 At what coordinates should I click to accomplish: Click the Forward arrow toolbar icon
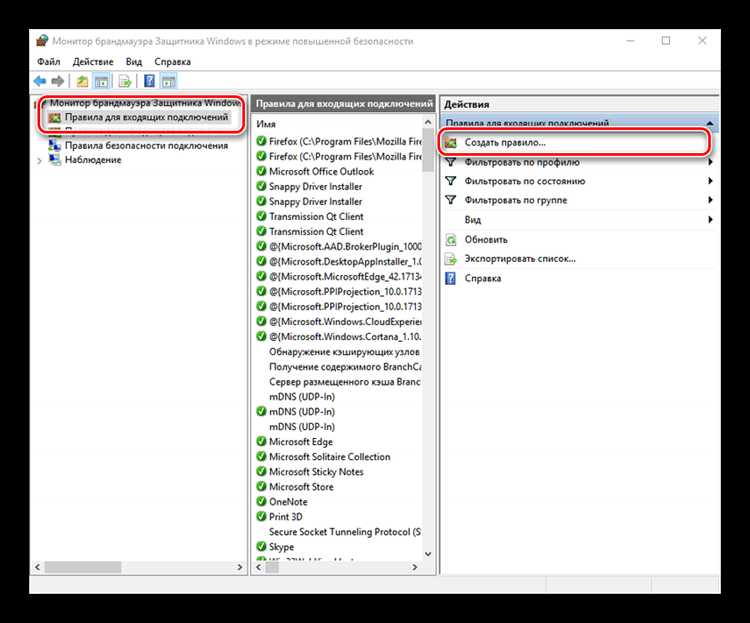[58, 81]
